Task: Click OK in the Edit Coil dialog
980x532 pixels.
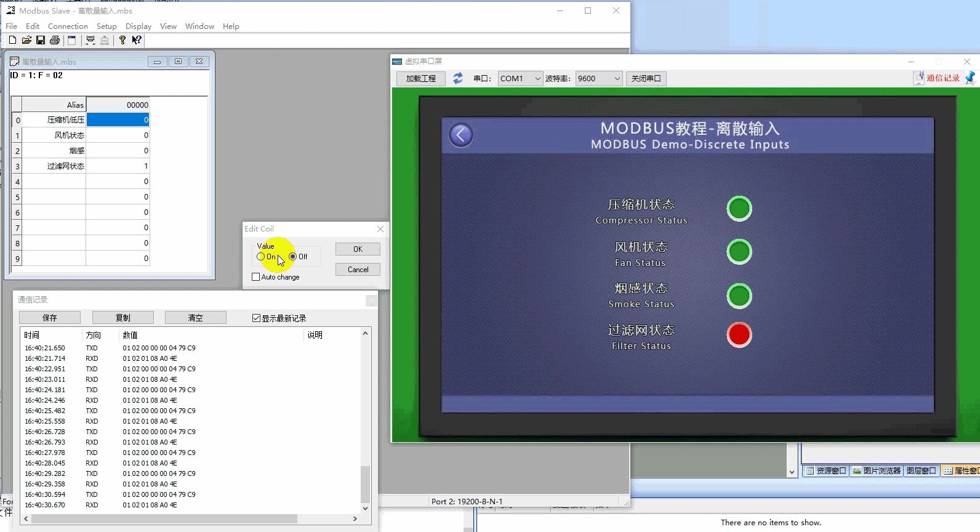Action: [x=358, y=249]
